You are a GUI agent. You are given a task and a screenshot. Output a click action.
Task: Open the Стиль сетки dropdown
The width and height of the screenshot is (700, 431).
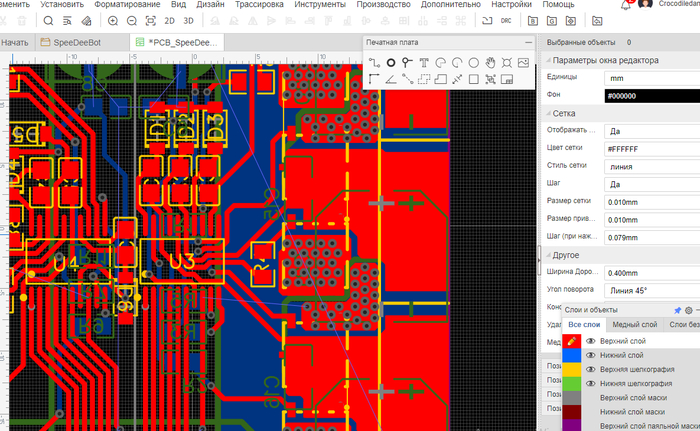pos(652,167)
